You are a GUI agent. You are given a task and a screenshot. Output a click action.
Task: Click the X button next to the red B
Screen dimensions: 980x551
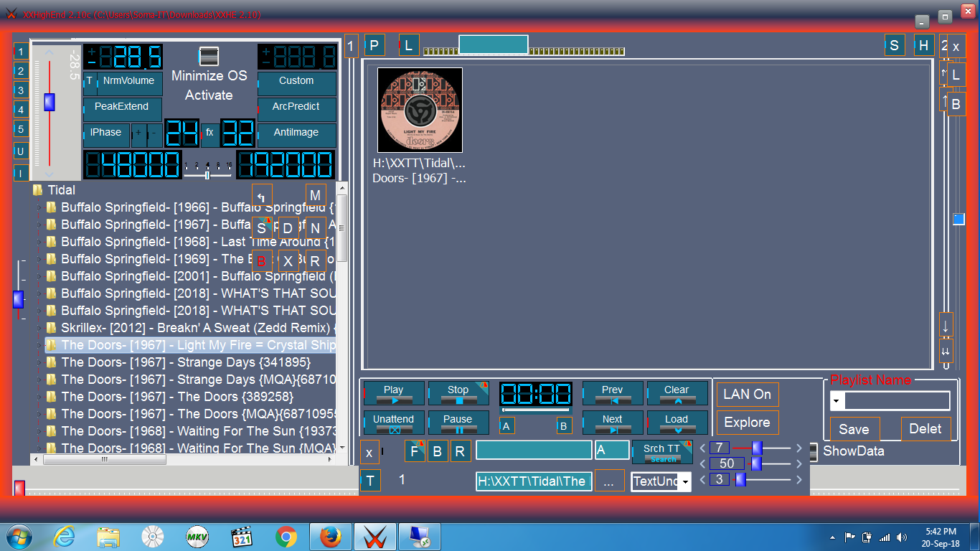pyautogui.click(x=288, y=261)
